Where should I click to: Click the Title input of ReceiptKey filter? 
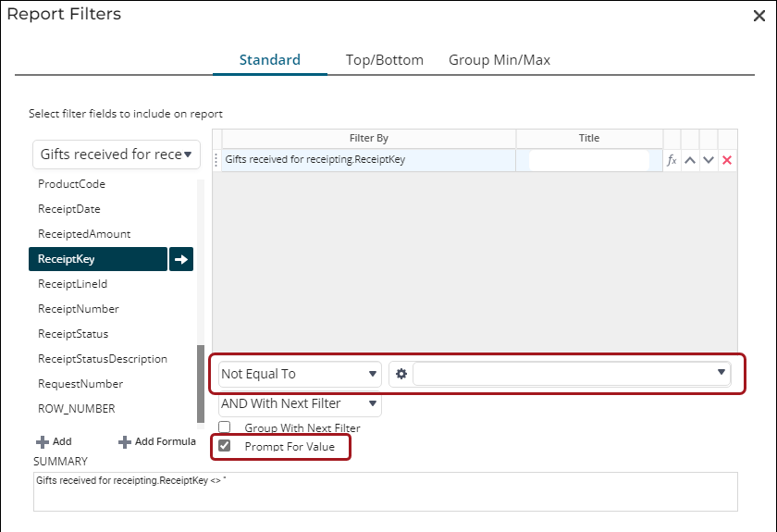click(588, 160)
